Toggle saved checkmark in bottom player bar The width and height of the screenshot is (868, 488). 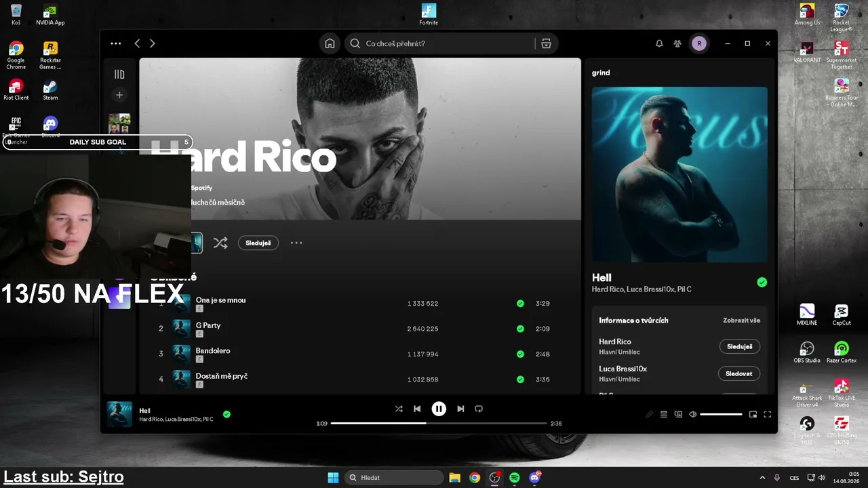(x=226, y=414)
